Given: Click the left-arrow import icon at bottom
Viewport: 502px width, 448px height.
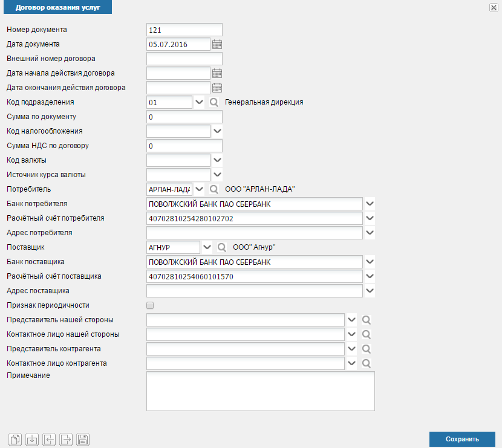Looking at the screenshot, I should click(x=49, y=440).
